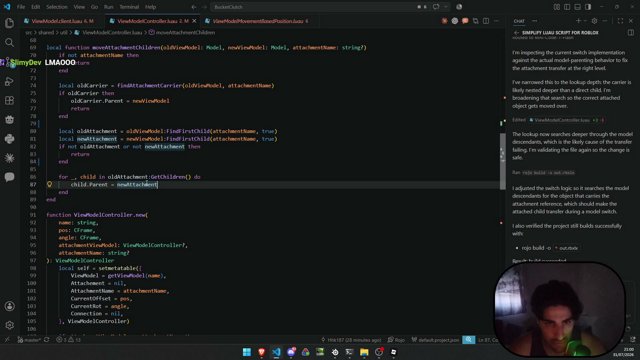Open the File menu
Screen dimensions: 640x360
[x=21, y=7]
